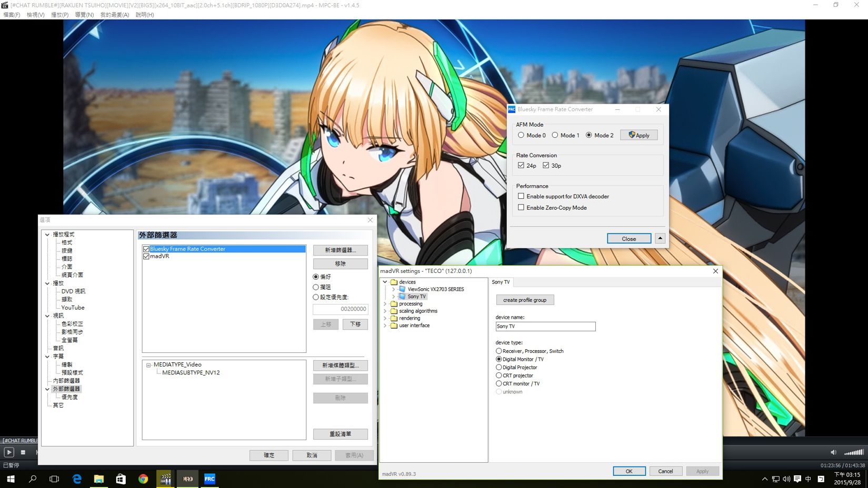Click the 下移 button
The image size is (868, 488).
tap(355, 324)
